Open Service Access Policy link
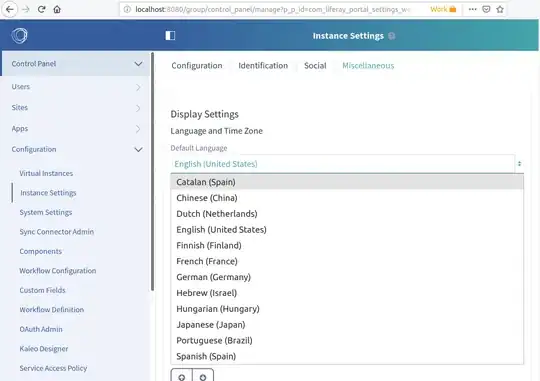 tap(53, 368)
